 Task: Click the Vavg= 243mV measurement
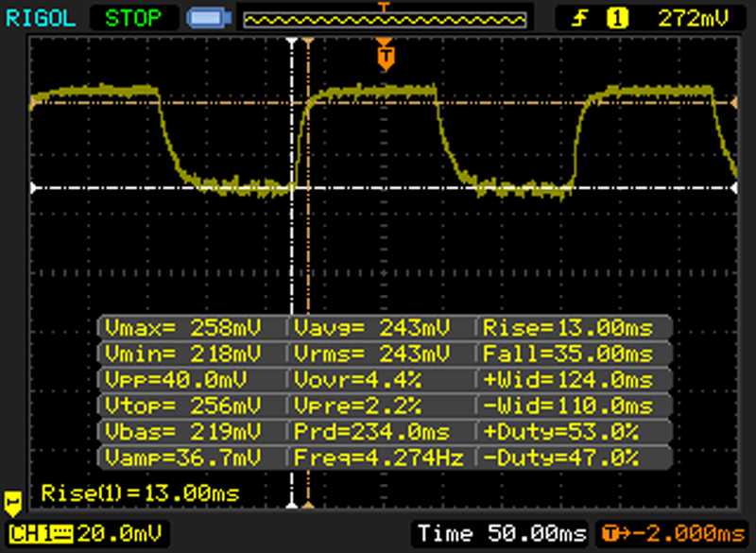372,328
